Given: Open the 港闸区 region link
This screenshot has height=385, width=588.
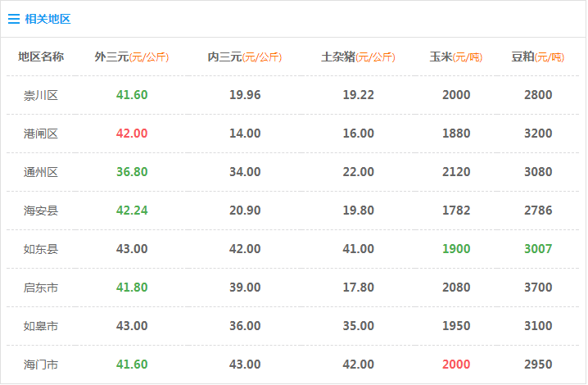Looking at the screenshot, I should tap(41, 134).
